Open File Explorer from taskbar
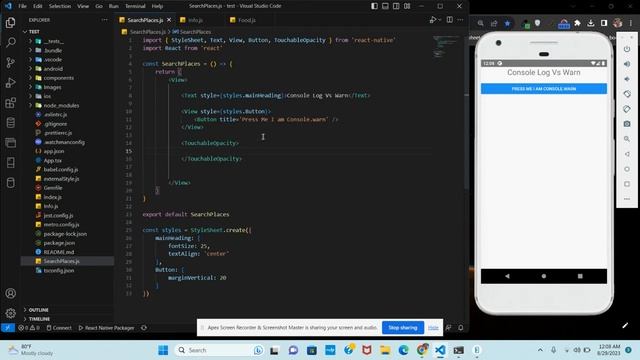This screenshot has height=360, width=640. point(385,350)
